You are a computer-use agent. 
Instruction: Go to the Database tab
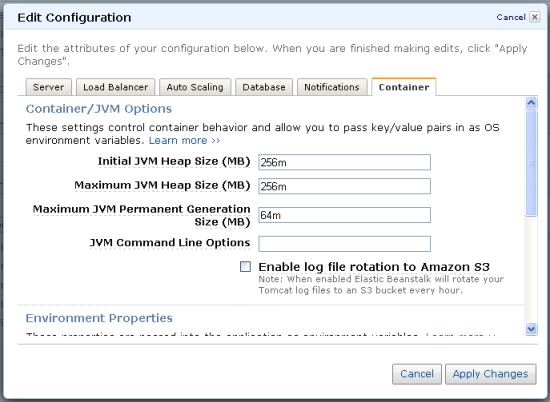pyautogui.click(x=264, y=87)
